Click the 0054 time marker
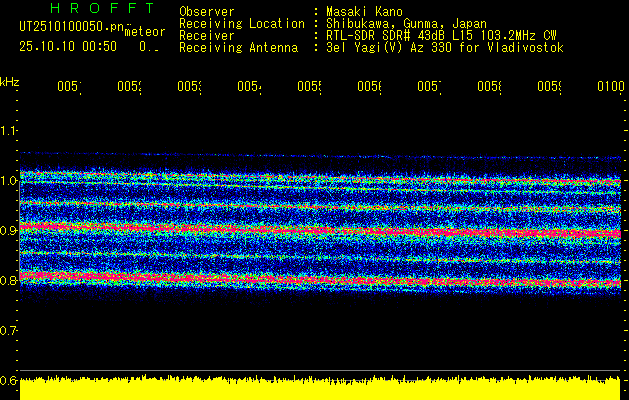Image resolution: width=629 pixels, height=400 pixels. click(250, 86)
